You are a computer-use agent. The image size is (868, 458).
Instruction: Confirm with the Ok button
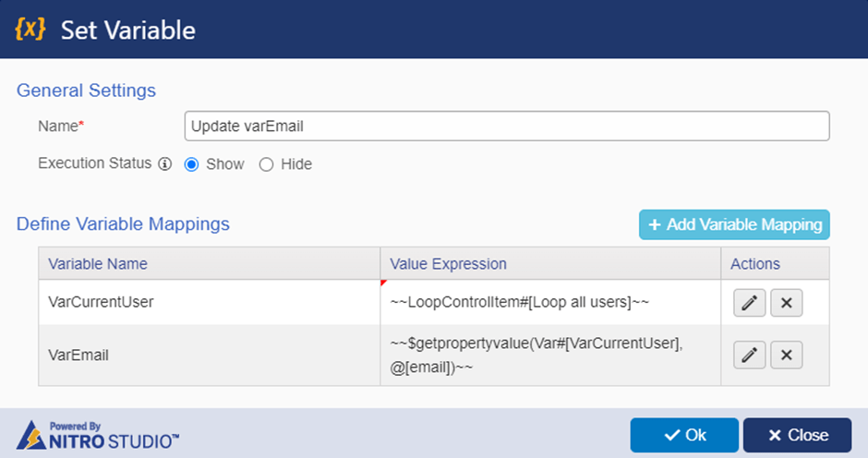pos(684,435)
